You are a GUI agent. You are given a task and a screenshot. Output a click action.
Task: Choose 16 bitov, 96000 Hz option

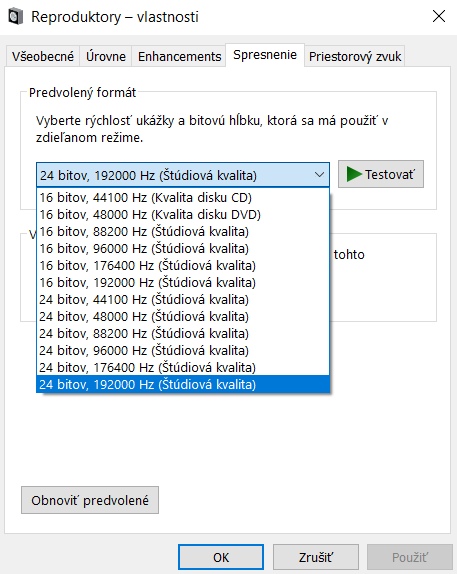click(183, 249)
